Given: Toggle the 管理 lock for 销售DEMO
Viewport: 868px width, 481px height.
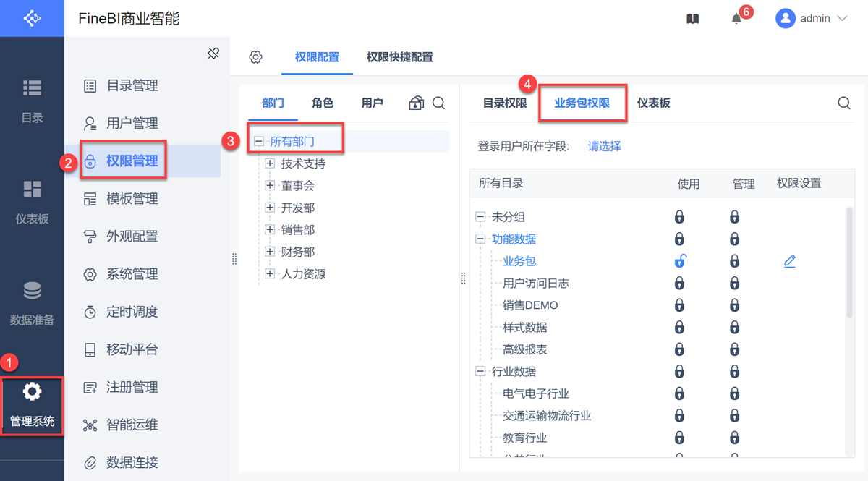Looking at the screenshot, I should click(734, 305).
